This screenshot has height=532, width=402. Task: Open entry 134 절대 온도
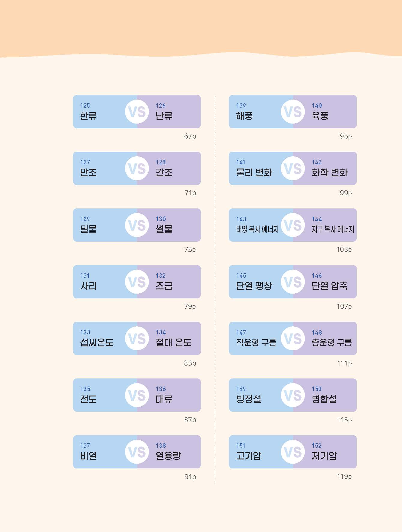(x=175, y=338)
